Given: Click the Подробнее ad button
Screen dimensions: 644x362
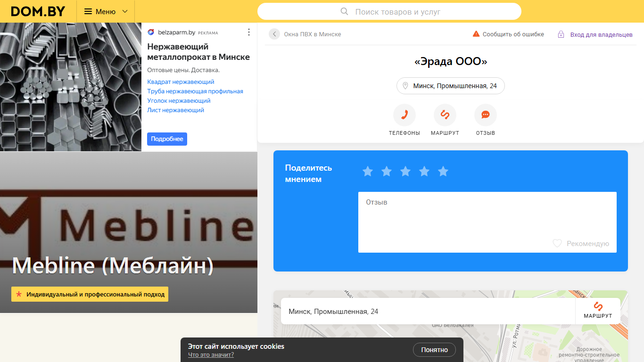Looking at the screenshot, I should [167, 139].
